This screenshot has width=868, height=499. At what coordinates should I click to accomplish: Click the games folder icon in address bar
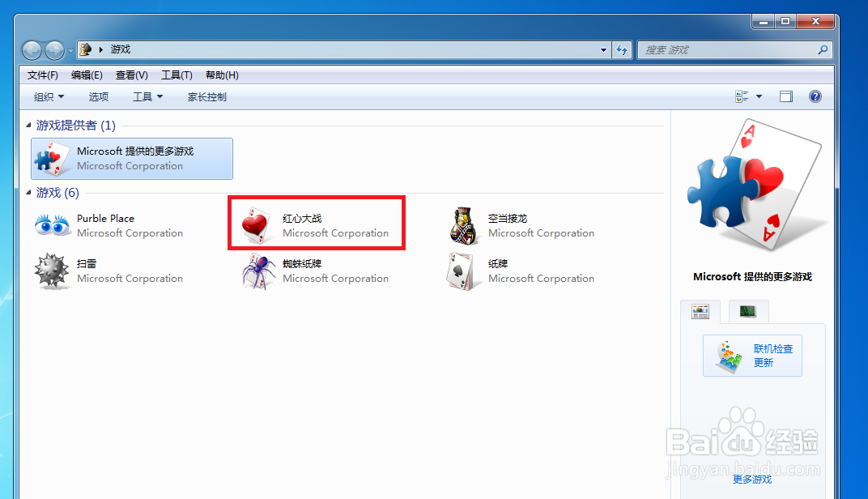(85, 49)
